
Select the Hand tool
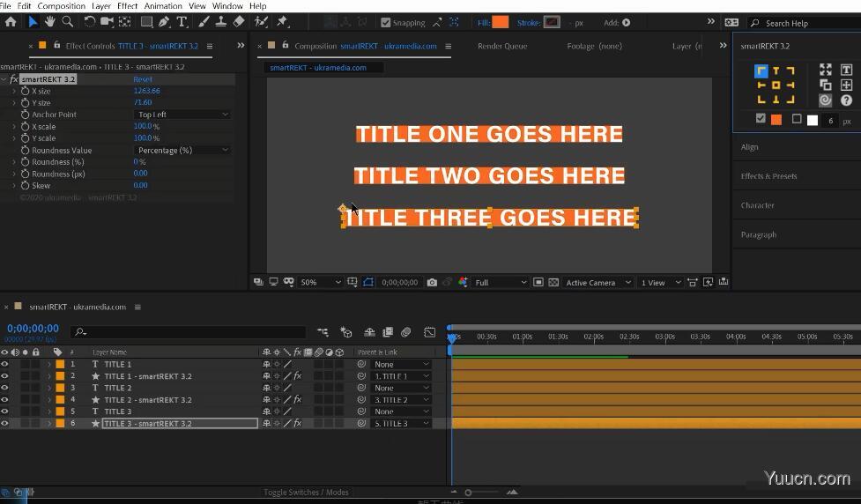(50, 22)
